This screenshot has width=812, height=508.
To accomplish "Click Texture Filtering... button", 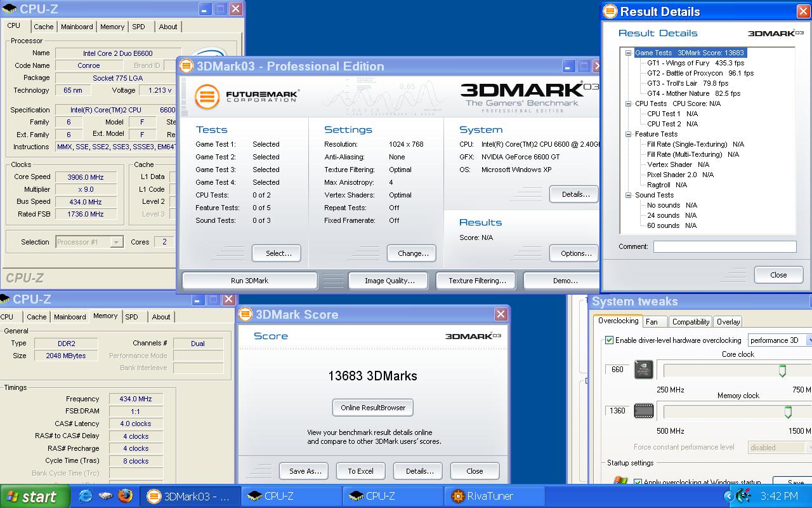I will [x=477, y=281].
